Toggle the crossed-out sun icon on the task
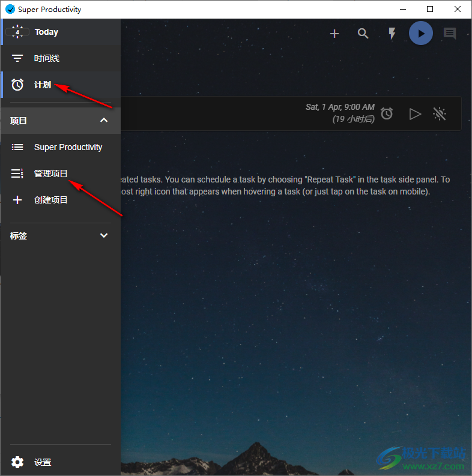The image size is (472, 476). click(x=440, y=113)
